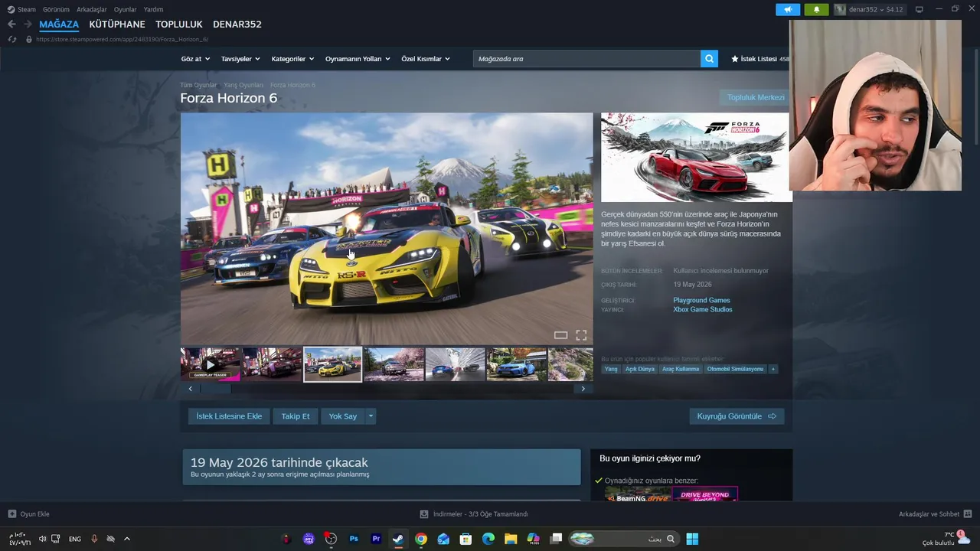The height and width of the screenshot is (551, 980).
Task: Click İstek Listesine Ekle button
Action: tap(229, 416)
